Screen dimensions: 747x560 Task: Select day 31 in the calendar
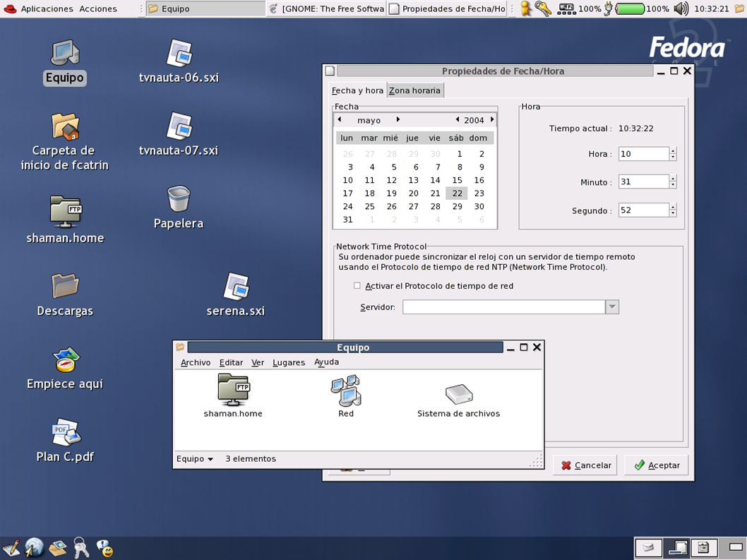[x=348, y=219]
